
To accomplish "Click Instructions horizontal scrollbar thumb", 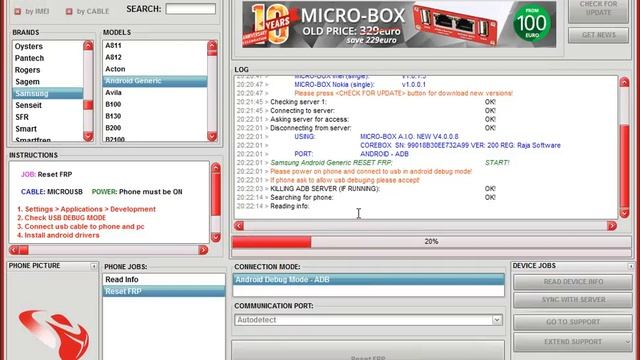I will point(24,250).
